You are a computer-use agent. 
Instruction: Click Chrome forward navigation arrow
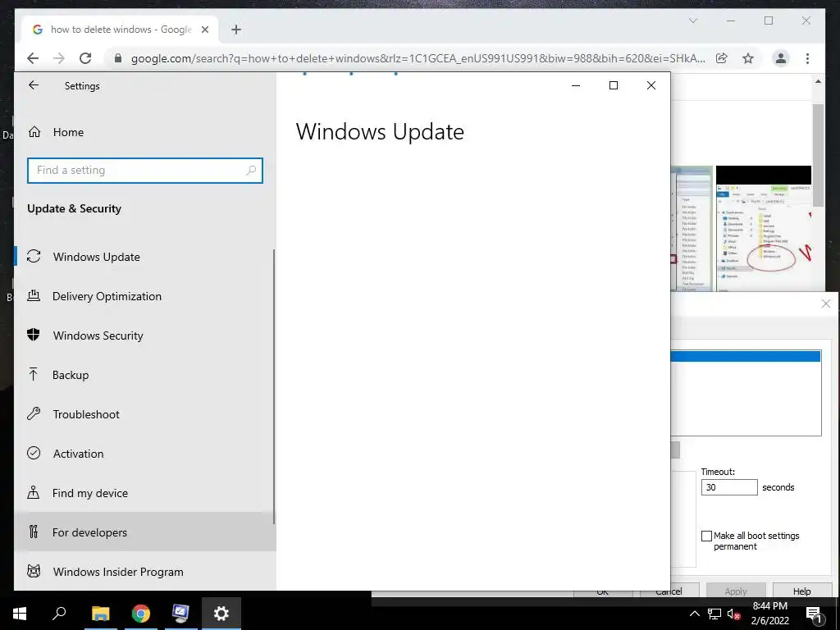pos(59,58)
